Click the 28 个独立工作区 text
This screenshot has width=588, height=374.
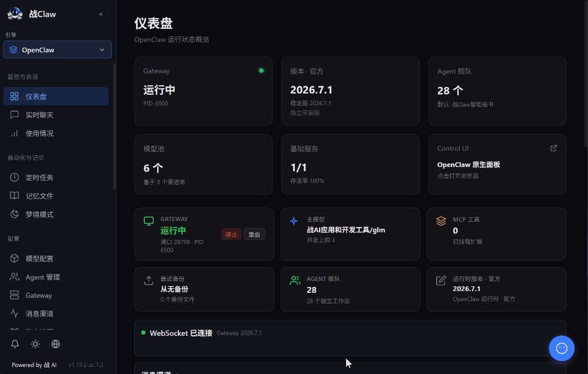(x=328, y=301)
